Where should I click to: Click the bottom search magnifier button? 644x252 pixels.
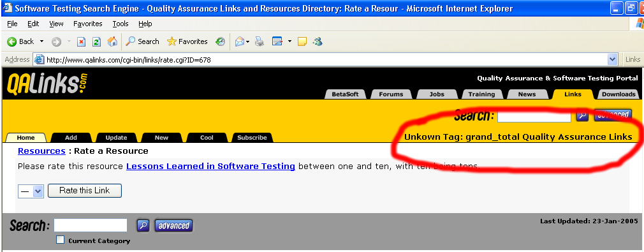pyautogui.click(x=143, y=225)
